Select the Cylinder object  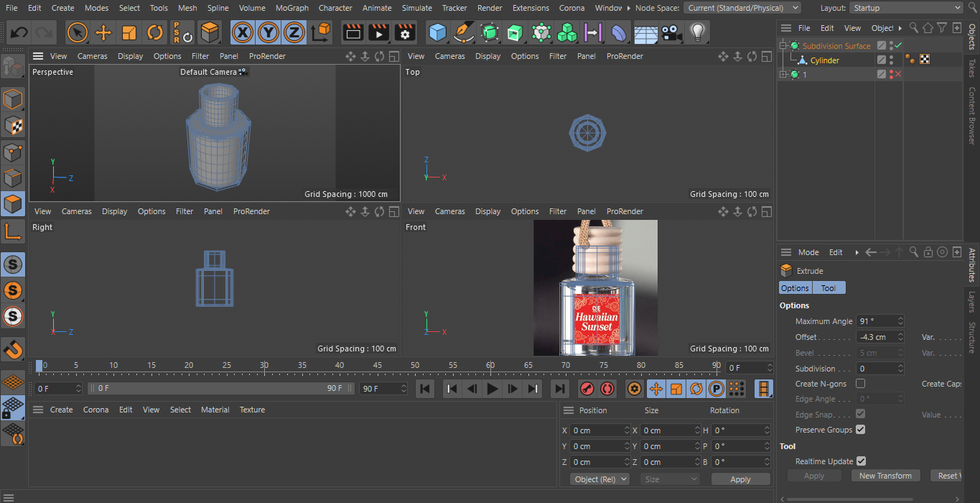pyautogui.click(x=825, y=60)
